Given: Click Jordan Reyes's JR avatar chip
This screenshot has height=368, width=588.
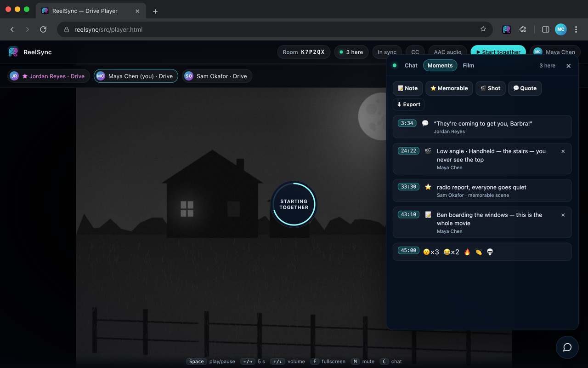Looking at the screenshot, I should pyautogui.click(x=48, y=76).
